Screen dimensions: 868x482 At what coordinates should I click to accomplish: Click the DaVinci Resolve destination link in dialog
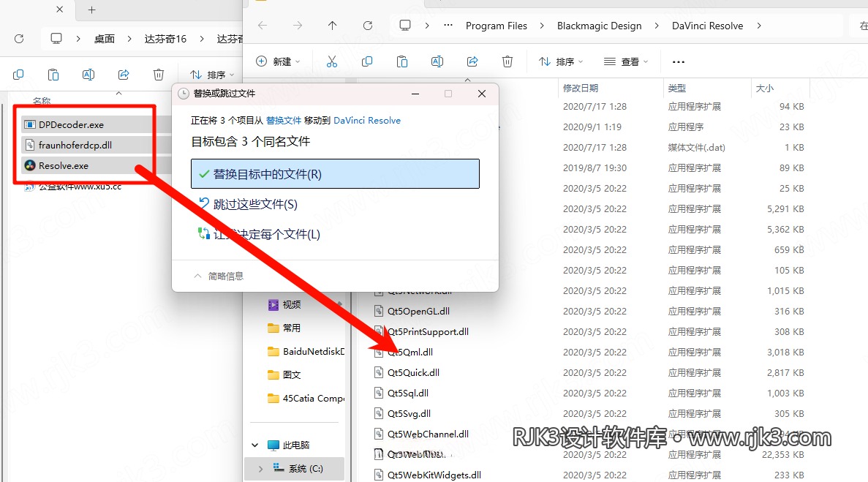[x=367, y=120]
